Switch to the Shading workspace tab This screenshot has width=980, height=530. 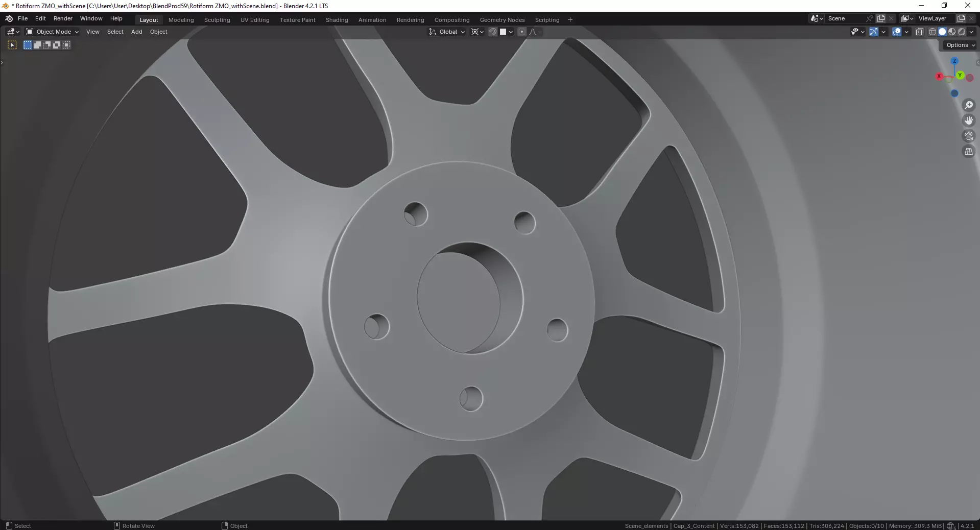(337, 20)
